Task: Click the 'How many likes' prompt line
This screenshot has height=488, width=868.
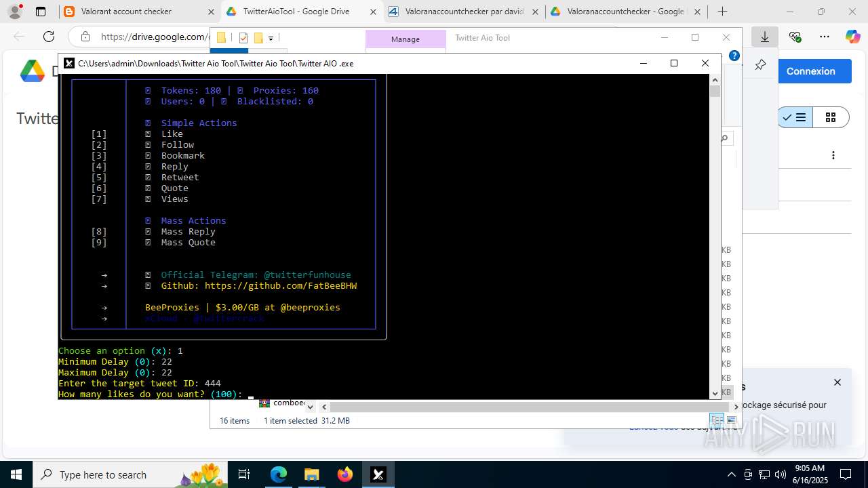Action: click(x=151, y=394)
